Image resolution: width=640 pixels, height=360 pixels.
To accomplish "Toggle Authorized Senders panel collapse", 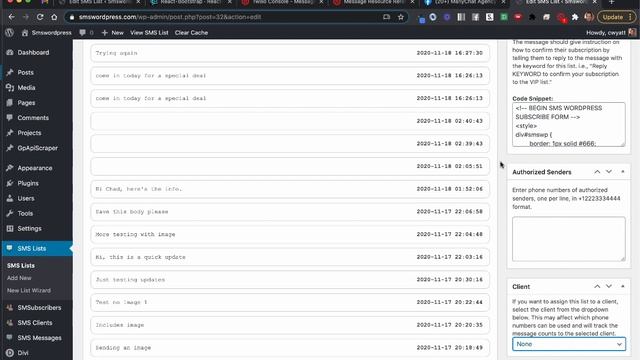I will pyautogui.click(x=622, y=172).
